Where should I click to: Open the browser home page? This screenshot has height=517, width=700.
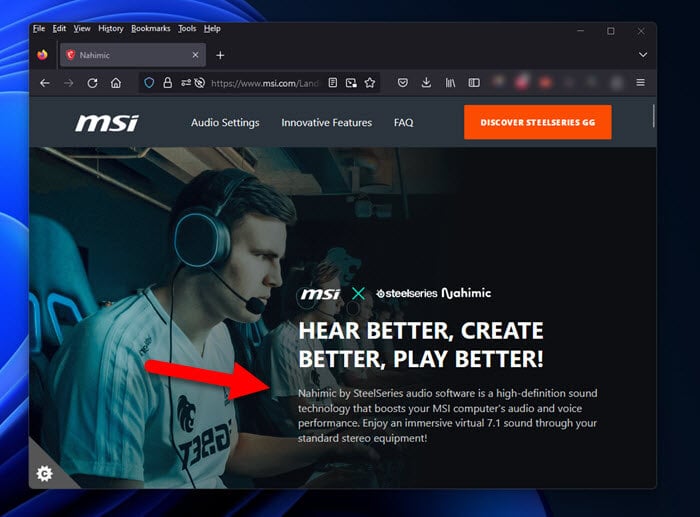click(x=116, y=83)
